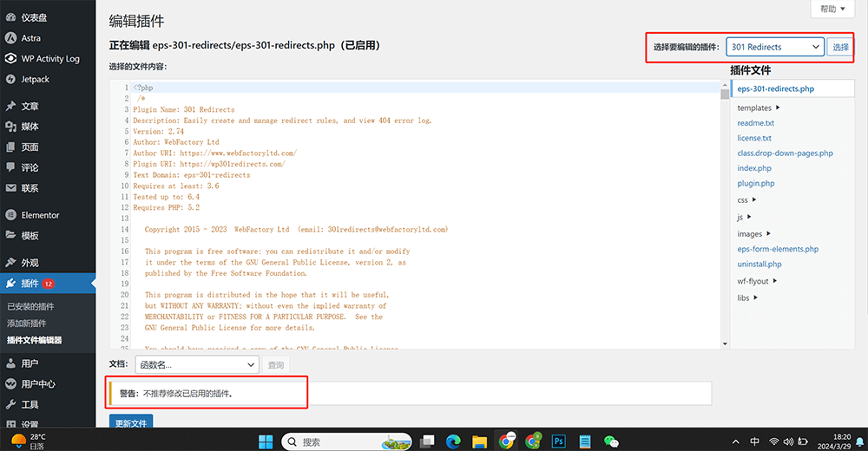Click the 用户中心 icon
868x451 pixels.
[x=10, y=384]
